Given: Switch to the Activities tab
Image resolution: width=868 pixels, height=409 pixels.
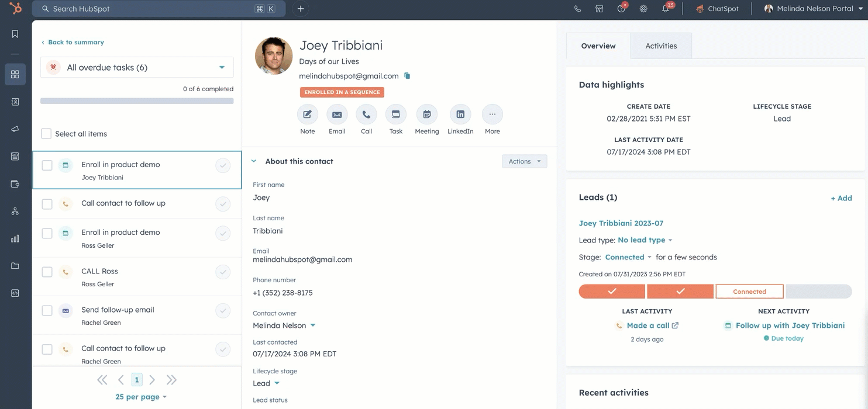Looking at the screenshot, I should pos(661,46).
